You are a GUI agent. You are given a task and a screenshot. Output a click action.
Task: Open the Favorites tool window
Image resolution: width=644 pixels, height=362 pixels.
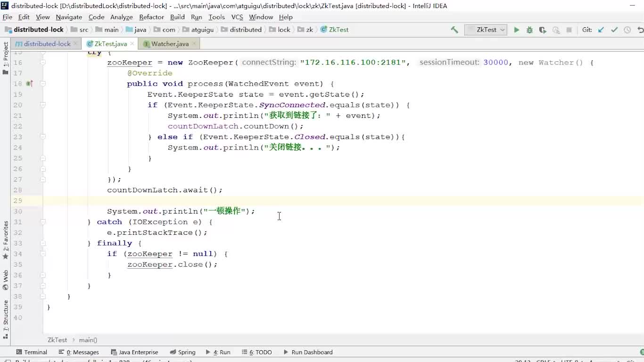[6, 240]
